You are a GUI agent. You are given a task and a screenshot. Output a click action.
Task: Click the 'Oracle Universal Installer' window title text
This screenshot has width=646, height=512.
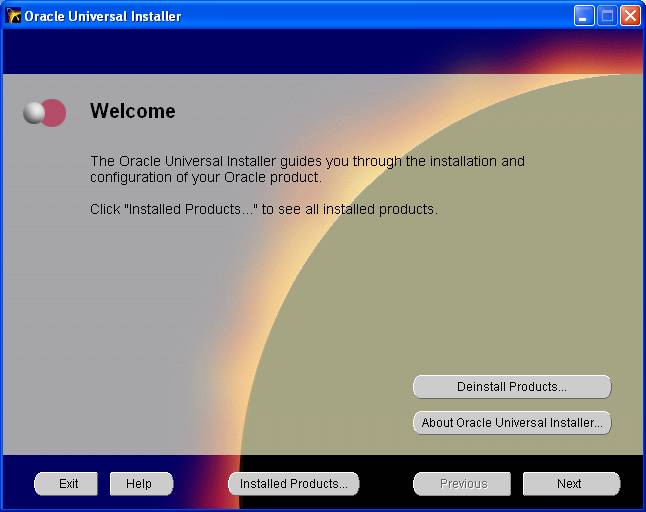coord(103,16)
